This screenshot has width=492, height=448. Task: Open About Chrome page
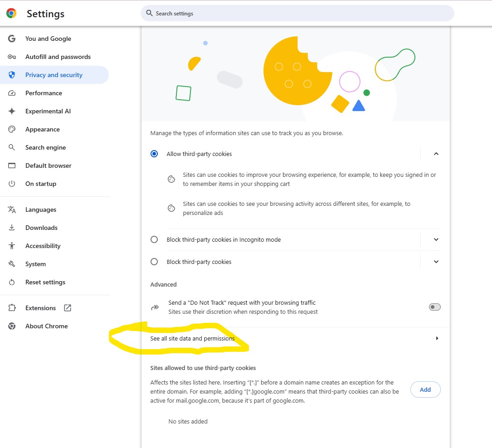click(x=54, y=326)
